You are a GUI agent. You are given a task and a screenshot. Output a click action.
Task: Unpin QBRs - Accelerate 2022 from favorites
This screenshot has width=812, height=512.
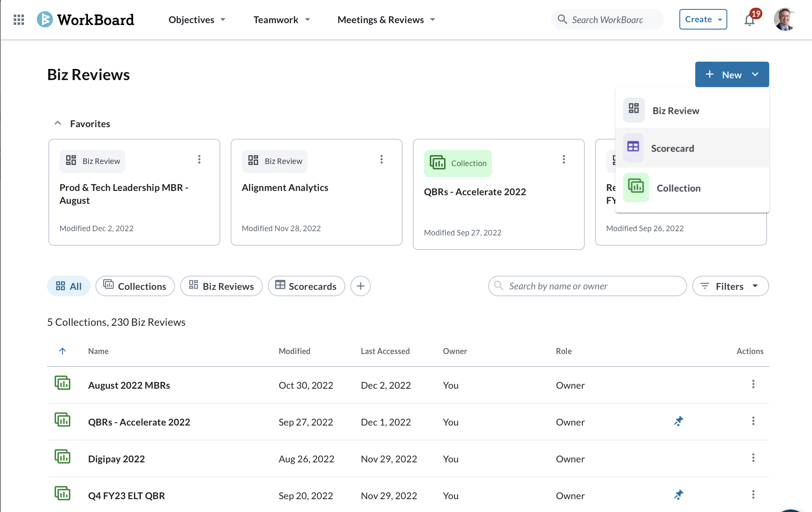pyautogui.click(x=679, y=421)
